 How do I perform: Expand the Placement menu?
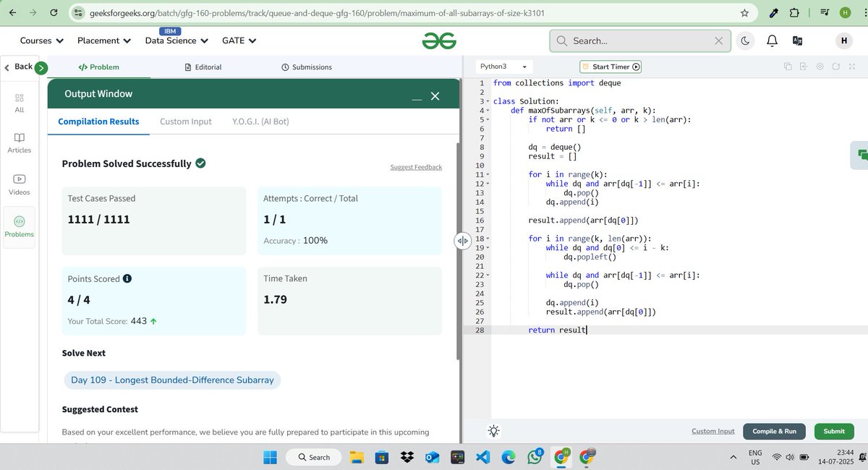103,41
